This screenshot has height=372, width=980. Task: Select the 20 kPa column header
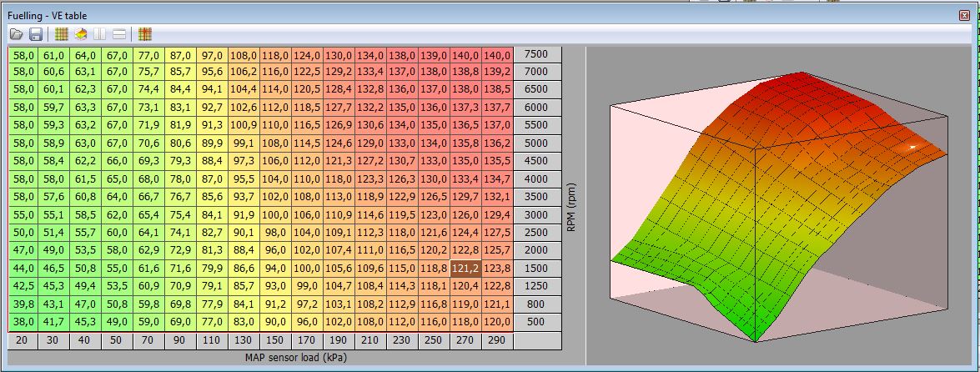pos(21,340)
